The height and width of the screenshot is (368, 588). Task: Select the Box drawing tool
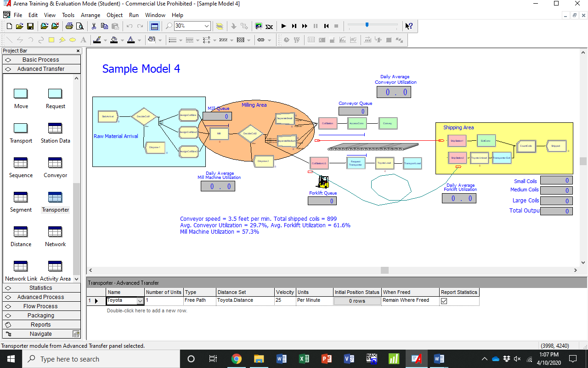(x=51, y=40)
